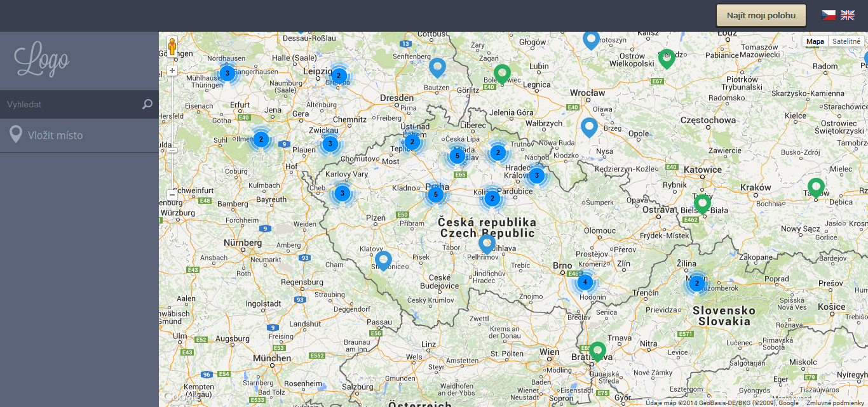Screen dimensions: 868x407
Task: Select the blue marker near Strakonice
Action: (x=383, y=261)
